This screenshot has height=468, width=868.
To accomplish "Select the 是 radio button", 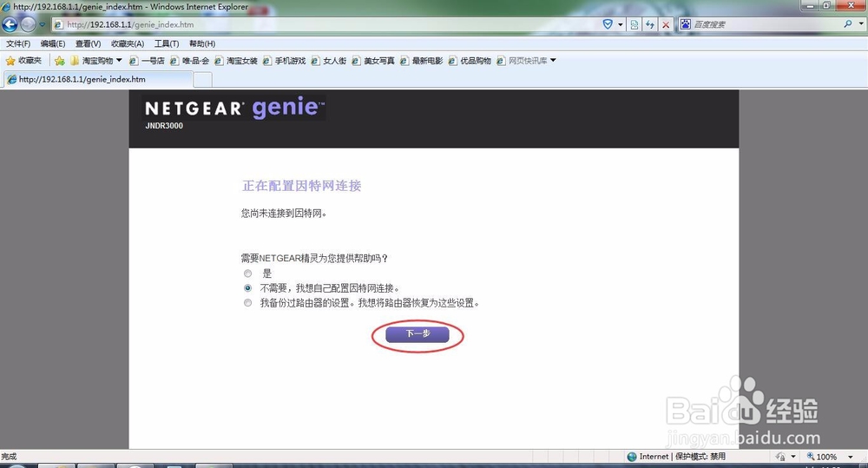I will point(247,273).
